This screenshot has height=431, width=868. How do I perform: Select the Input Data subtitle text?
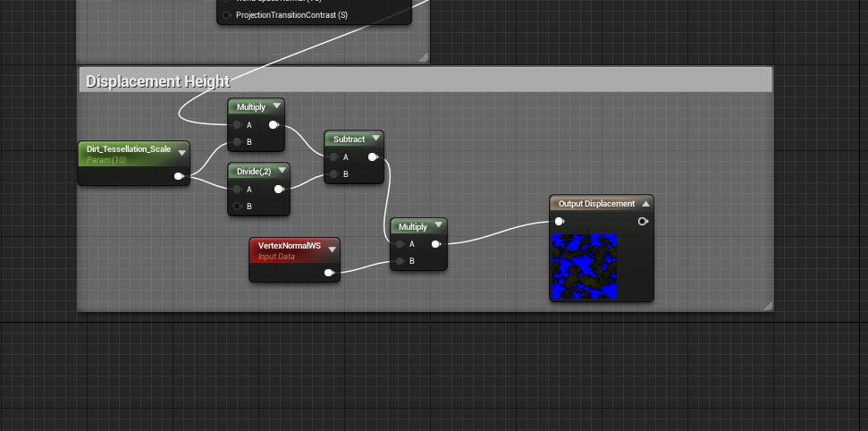[276, 257]
